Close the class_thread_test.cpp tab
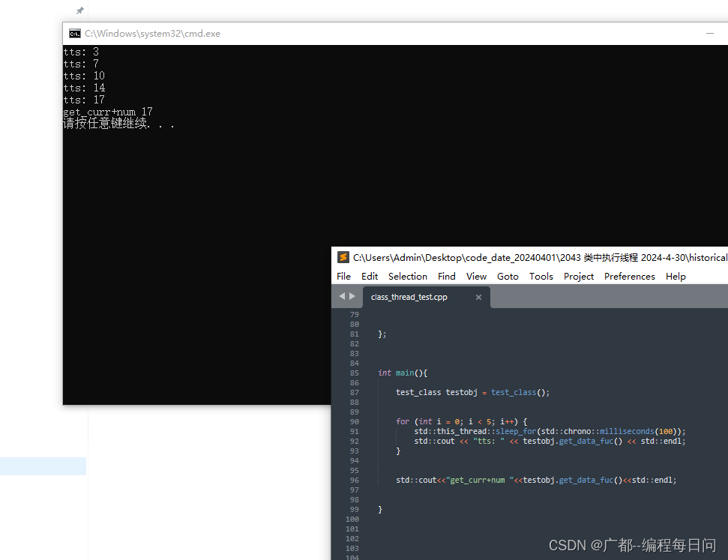Viewport: 728px width, 560px height. (x=478, y=297)
